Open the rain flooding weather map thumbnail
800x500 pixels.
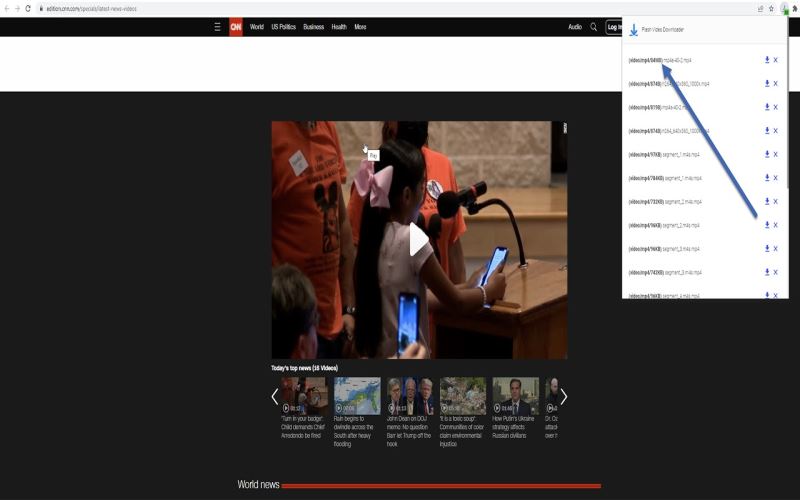pos(357,395)
